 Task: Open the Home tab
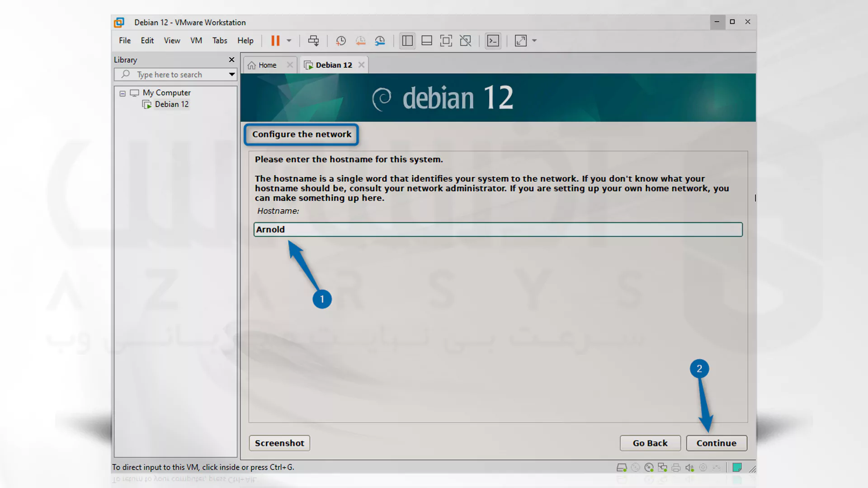click(x=267, y=64)
